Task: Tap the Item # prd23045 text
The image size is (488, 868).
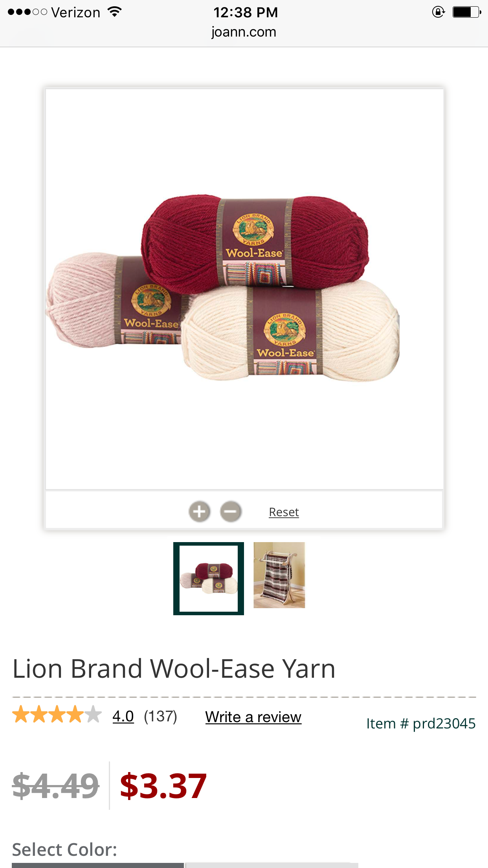Action: 421,723
